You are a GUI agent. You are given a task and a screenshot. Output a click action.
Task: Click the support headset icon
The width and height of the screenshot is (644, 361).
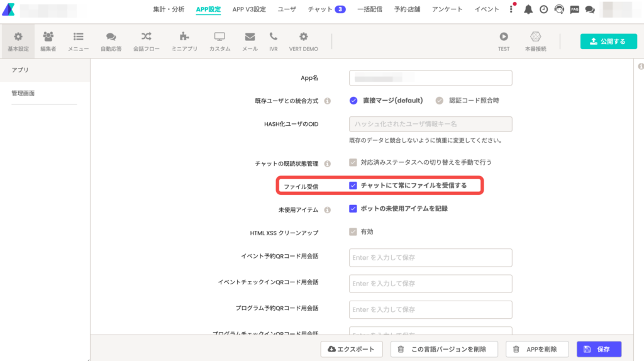tap(558, 9)
